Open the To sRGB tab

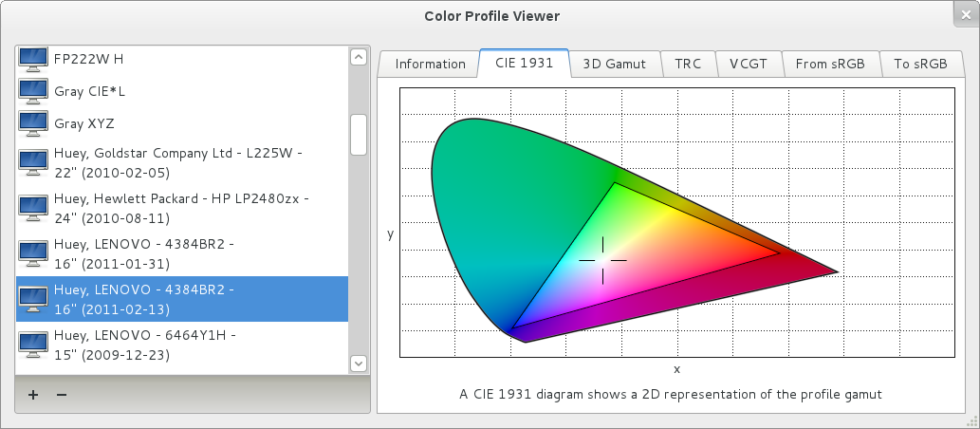point(920,64)
